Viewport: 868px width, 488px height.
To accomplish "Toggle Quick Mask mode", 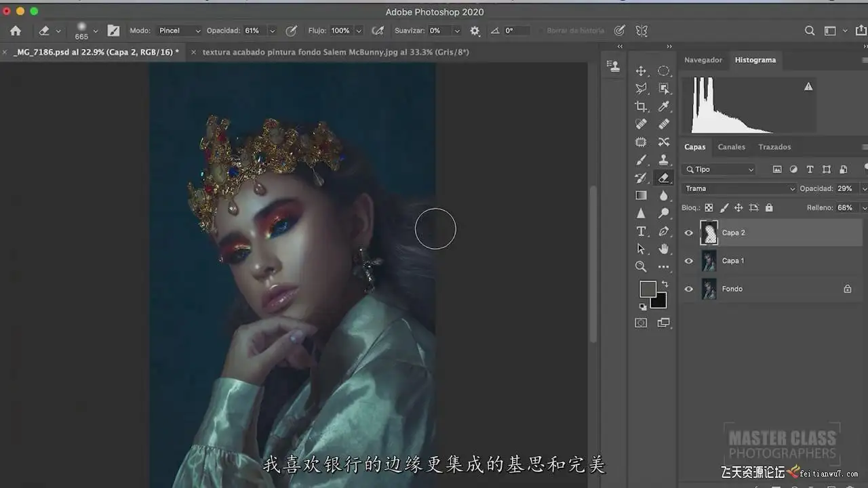I will point(641,323).
